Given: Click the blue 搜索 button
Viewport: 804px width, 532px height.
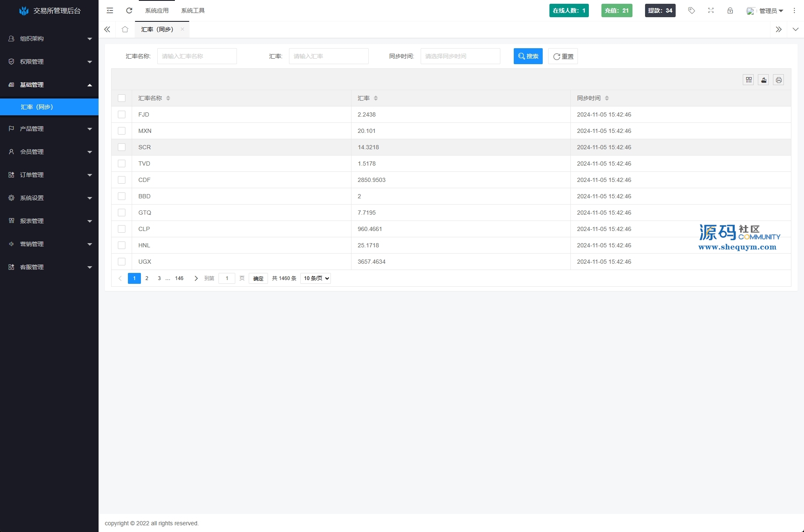Looking at the screenshot, I should click(528, 56).
